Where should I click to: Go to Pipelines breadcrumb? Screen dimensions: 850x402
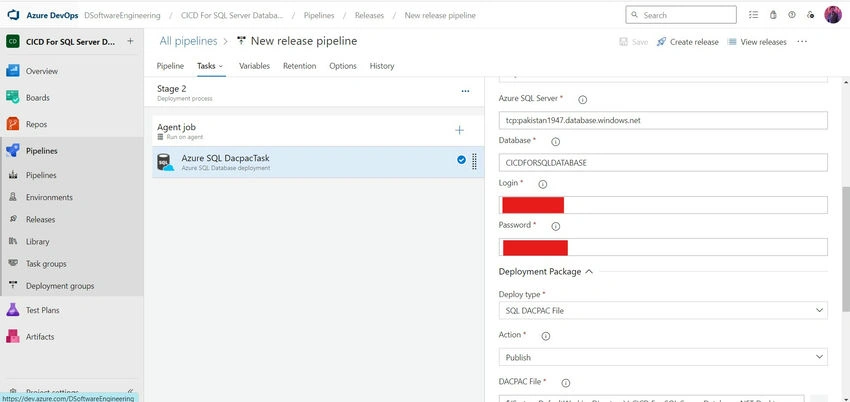point(319,16)
